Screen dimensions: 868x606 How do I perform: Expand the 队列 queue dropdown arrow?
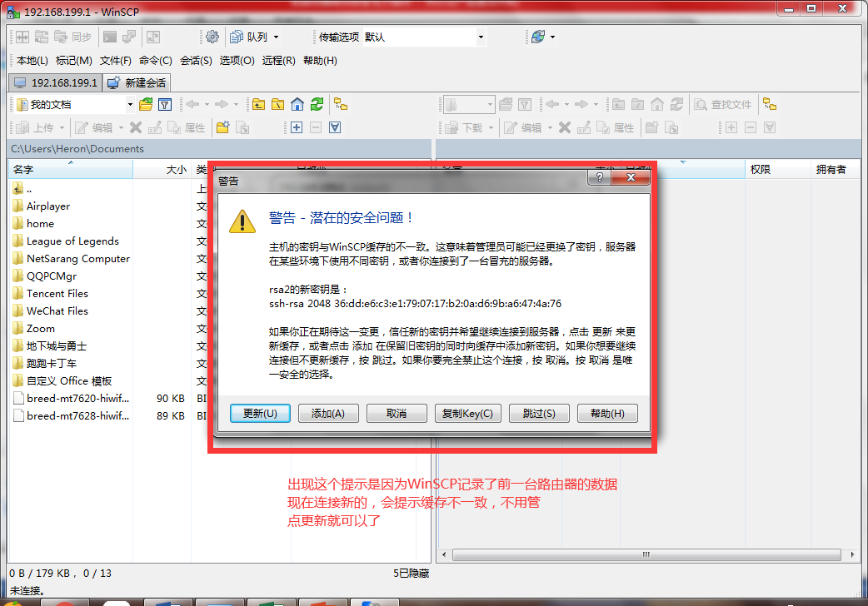(x=277, y=37)
